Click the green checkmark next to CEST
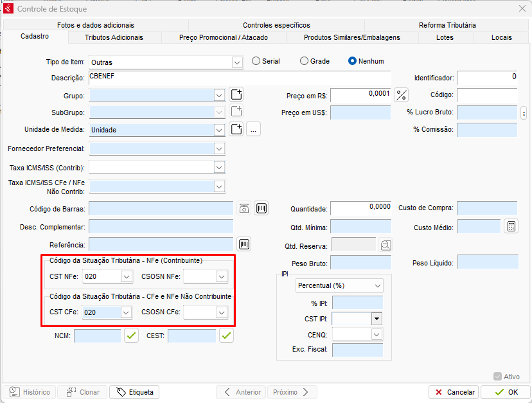 coord(227,336)
